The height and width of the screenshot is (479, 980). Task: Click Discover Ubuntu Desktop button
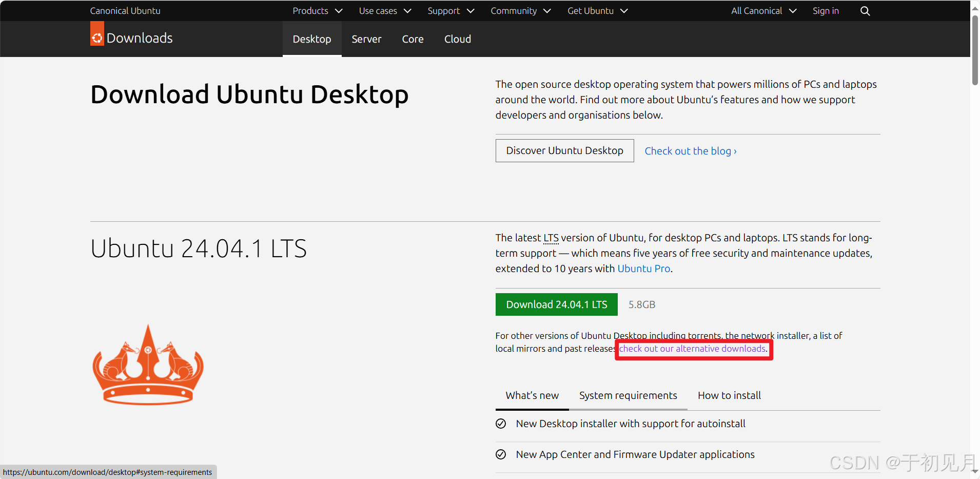click(x=564, y=150)
